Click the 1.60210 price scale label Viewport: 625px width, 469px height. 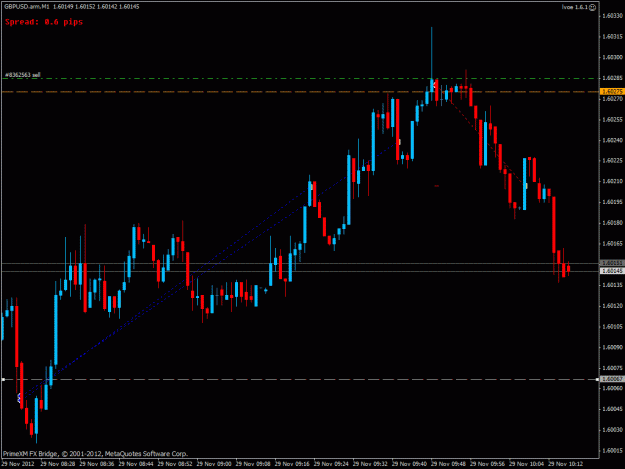pyautogui.click(x=613, y=181)
